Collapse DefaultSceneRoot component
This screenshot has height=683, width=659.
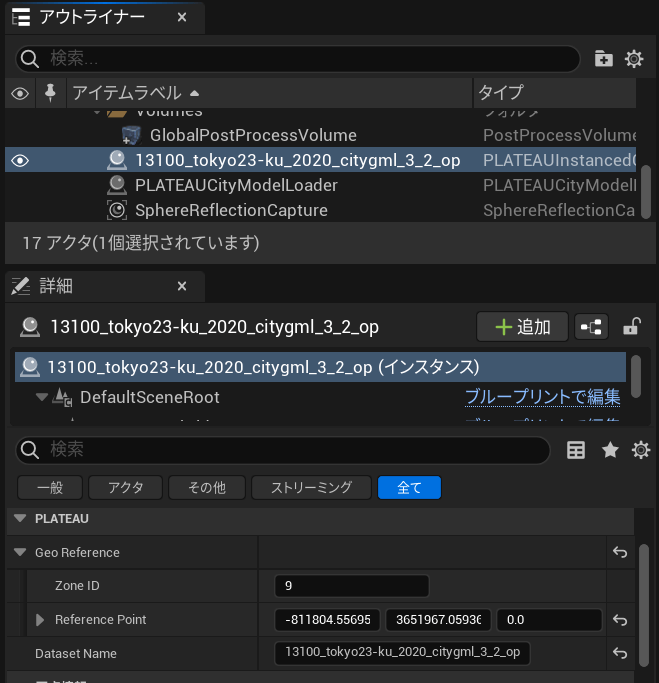42,397
